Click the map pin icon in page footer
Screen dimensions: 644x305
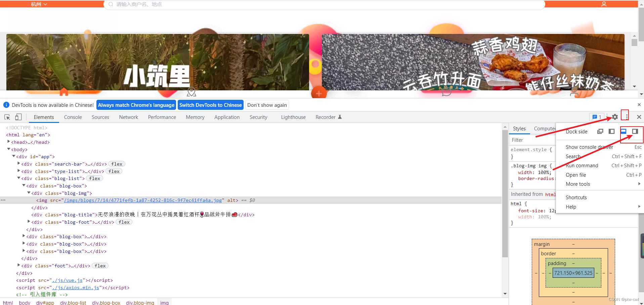point(191,92)
